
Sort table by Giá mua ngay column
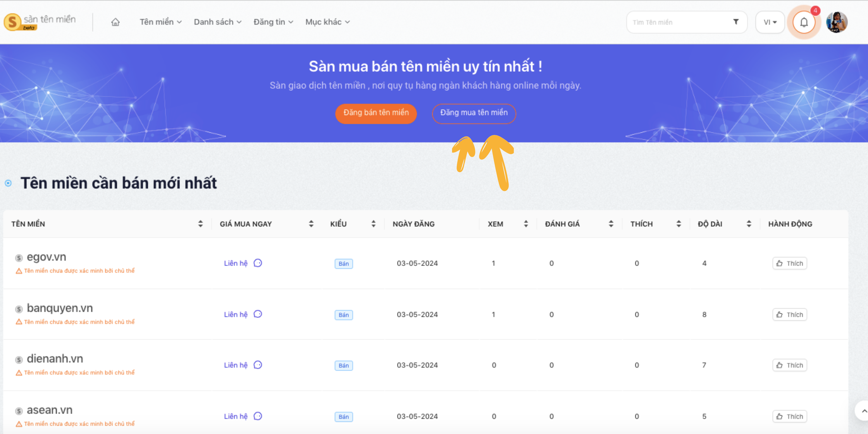click(x=311, y=224)
